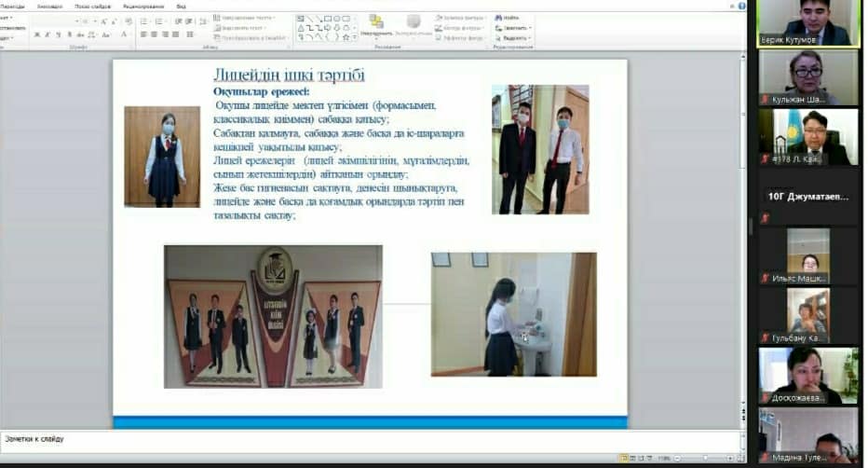Open the Slide Show ribbon tab
The width and height of the screenshot is (868, 468).
[x=93, y=6]
